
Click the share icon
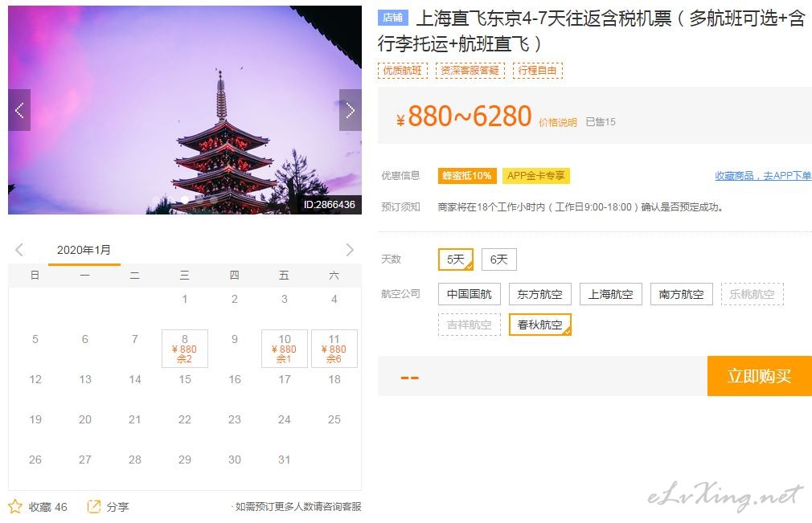94,506
